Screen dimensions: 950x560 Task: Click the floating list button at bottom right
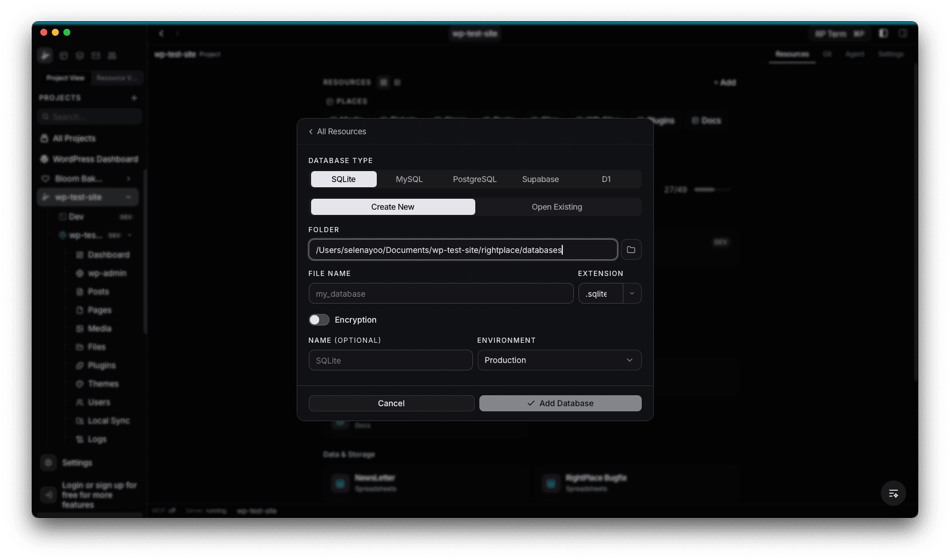tap(893, 494)
